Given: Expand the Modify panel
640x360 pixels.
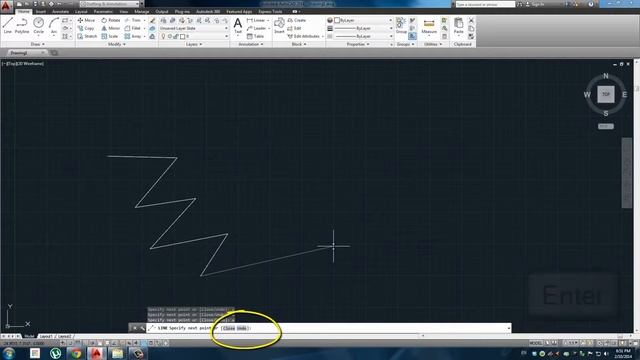Looking at the screenshot, I should [x=116, y=44].
